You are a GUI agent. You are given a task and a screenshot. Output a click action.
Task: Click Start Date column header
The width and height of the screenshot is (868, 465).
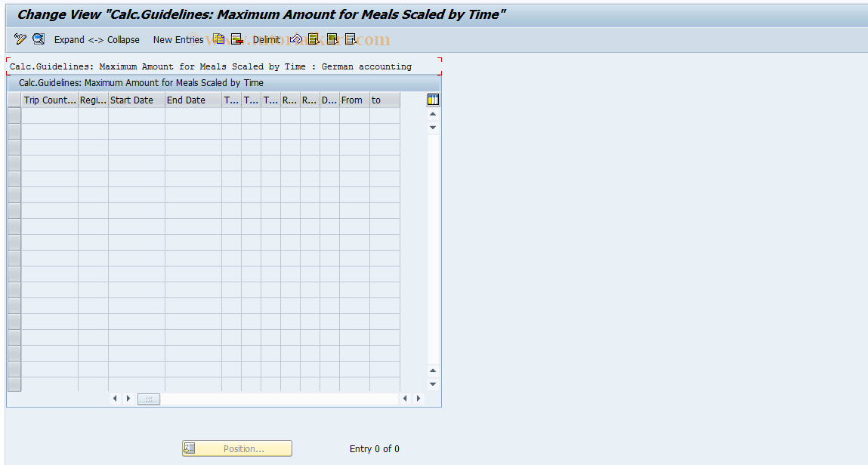coord(137,100)
